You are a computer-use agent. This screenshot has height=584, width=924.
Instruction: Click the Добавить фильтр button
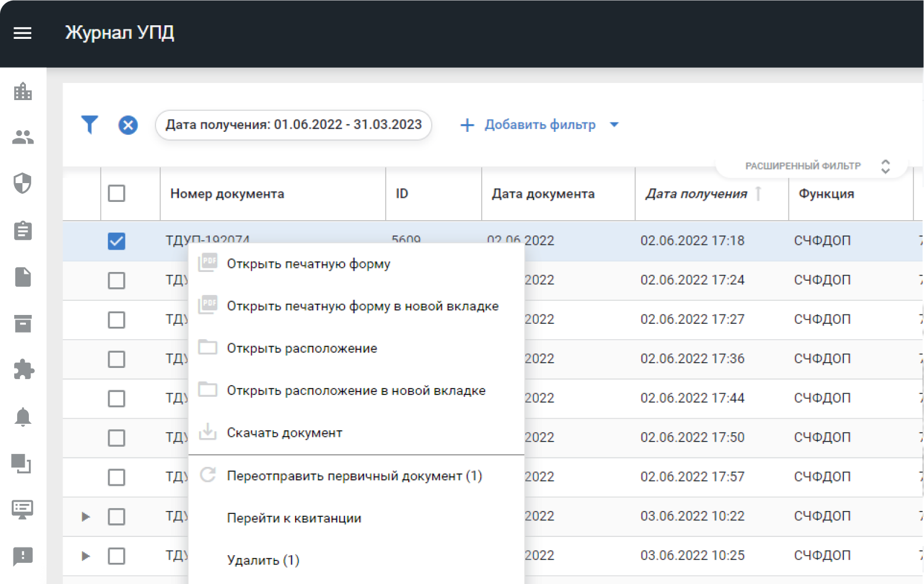pyautogui.click(x=528, y=125)
